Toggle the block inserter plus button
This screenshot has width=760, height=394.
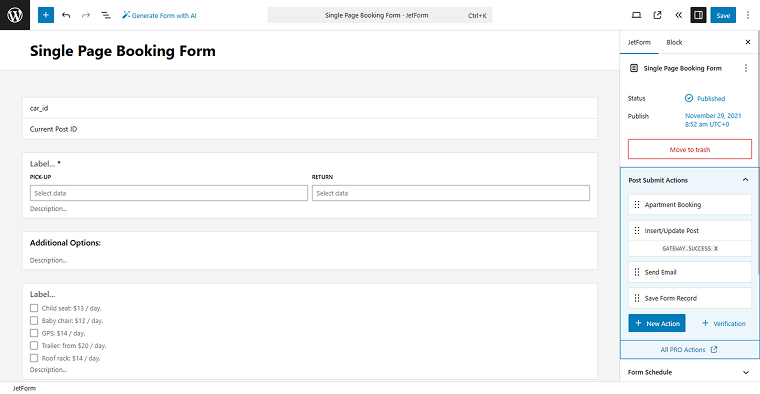[x=46, y=15]
